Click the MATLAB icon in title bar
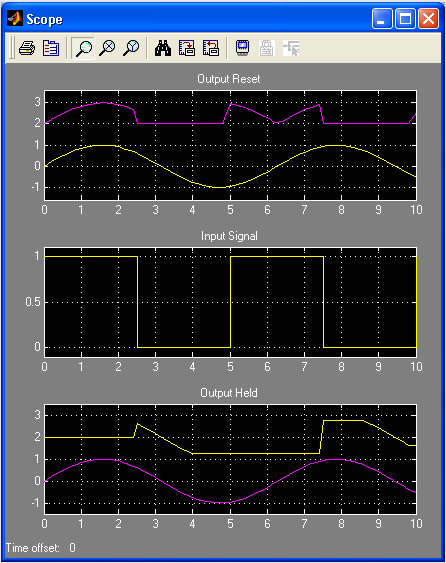 (x=15, y=19)
